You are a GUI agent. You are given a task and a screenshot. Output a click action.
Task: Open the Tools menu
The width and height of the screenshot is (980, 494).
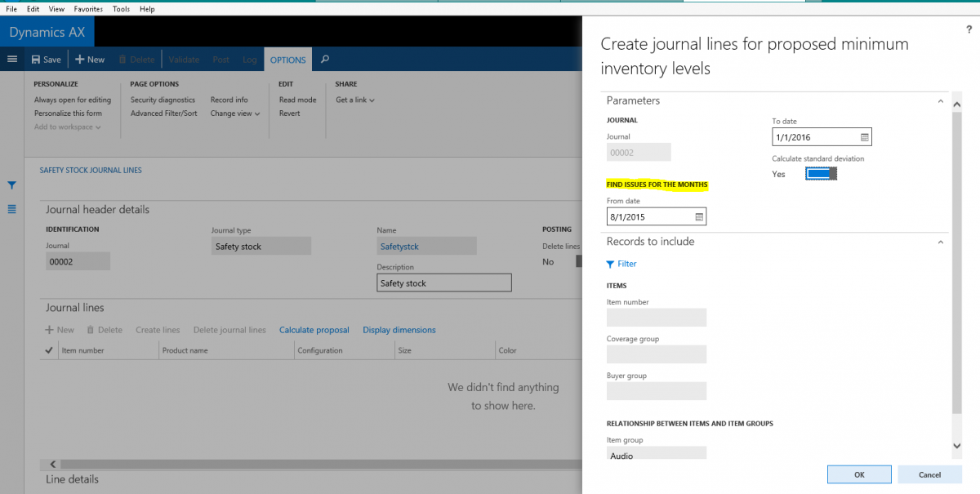(121, 8)
